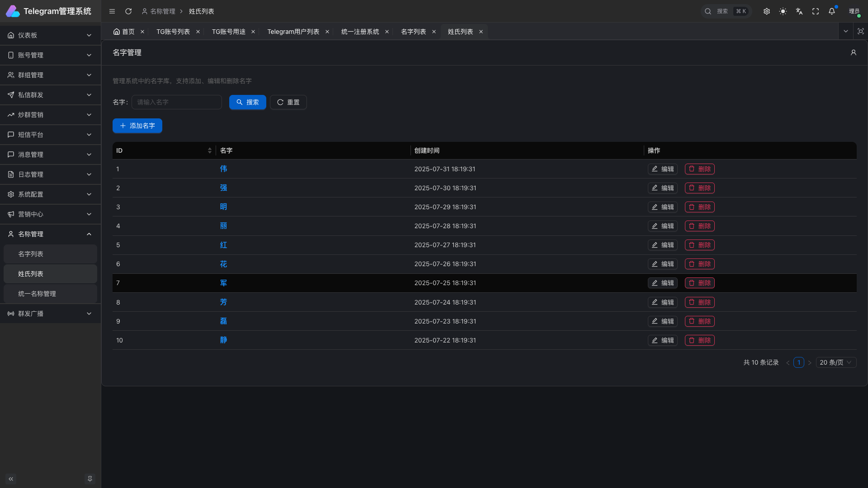Click the 添加名字 button
This screenshot has height=488, width=868.
coord(137,126)
